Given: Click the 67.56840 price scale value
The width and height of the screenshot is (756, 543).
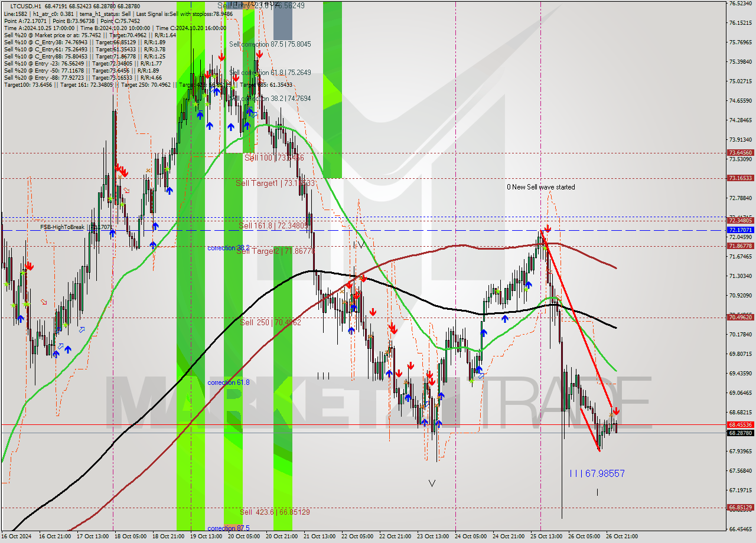Looking at the screenshot, I should [x=740, y=470].
